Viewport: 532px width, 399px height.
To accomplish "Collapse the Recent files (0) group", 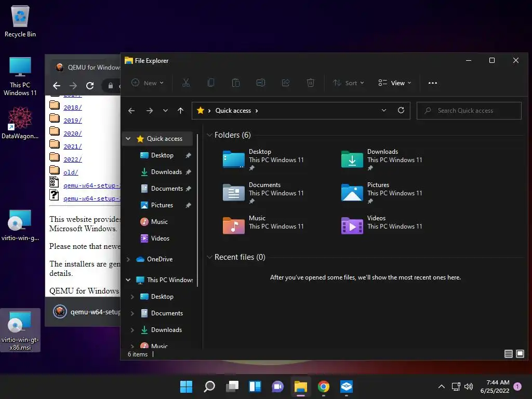I will 209,257.
